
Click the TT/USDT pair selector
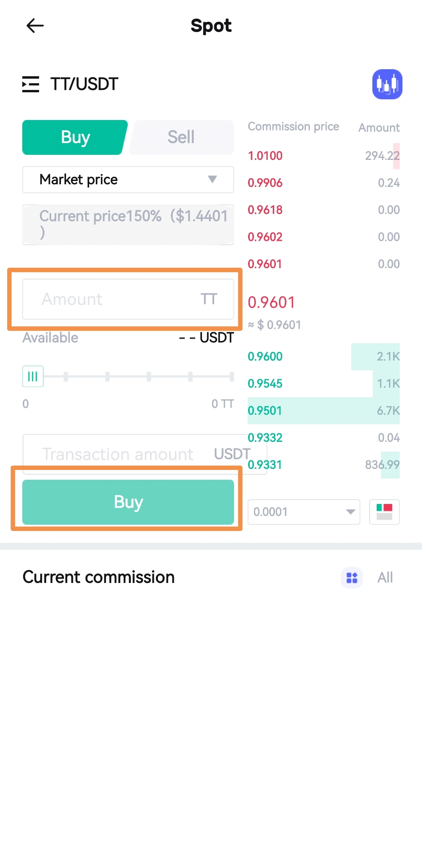coord(84,84)
